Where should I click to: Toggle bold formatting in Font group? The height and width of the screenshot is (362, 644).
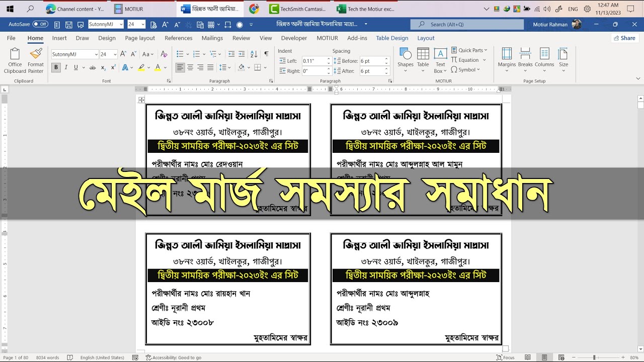56,67
